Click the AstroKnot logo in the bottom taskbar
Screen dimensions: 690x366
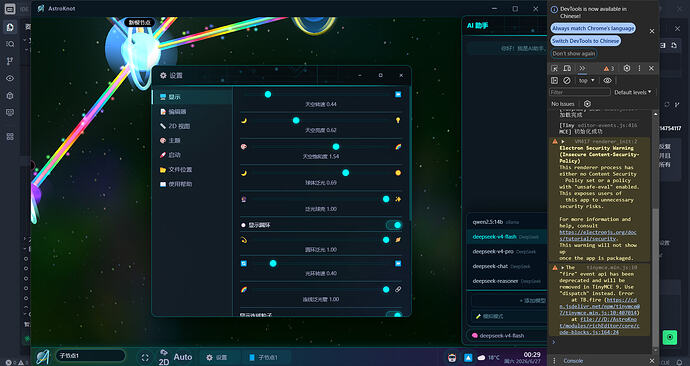[x=43, y=357]
